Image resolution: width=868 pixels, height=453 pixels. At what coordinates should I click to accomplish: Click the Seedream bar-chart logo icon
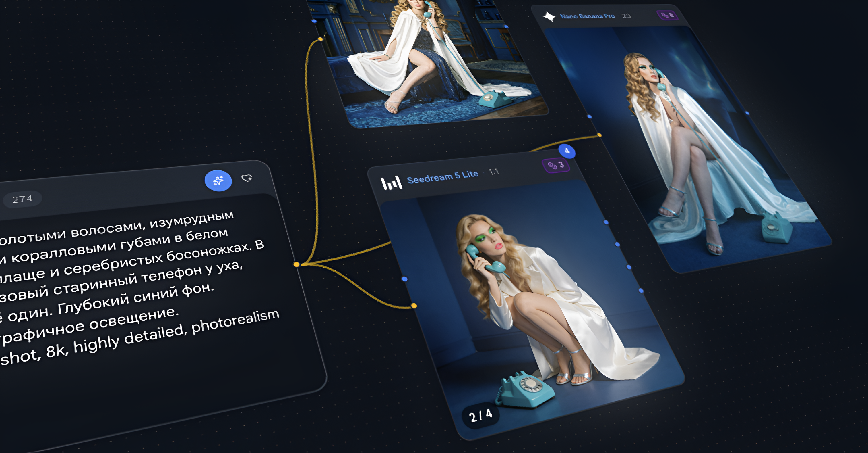pyautogui.click(x=391, y=183)
